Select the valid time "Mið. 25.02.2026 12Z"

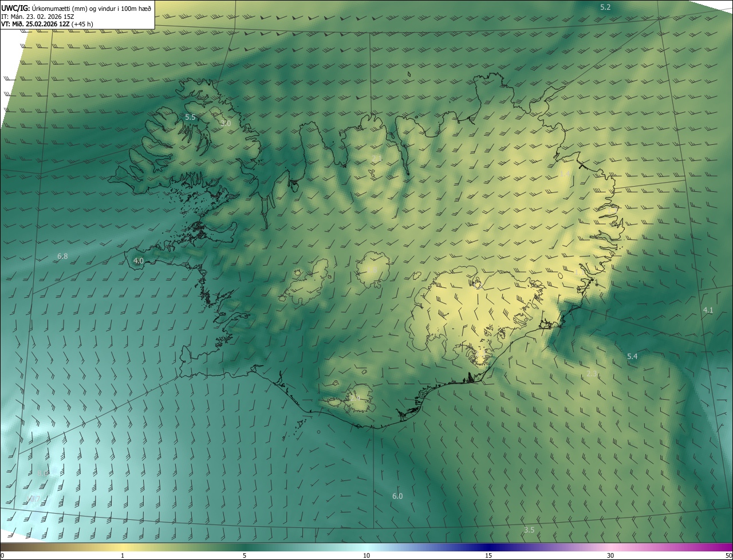click(41, 24)
